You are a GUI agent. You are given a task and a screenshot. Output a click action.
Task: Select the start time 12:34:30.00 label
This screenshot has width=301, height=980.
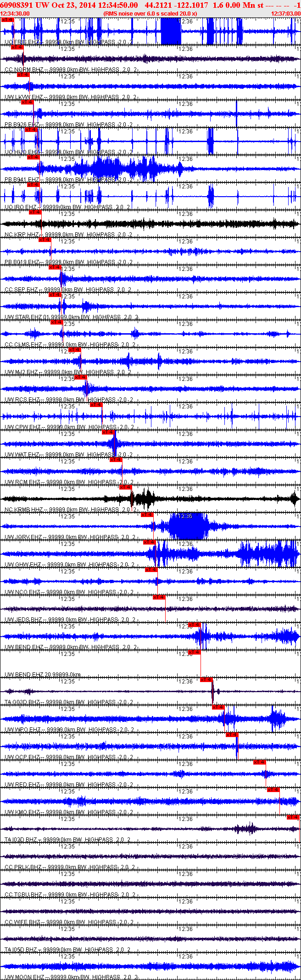[x=15, y=13]
